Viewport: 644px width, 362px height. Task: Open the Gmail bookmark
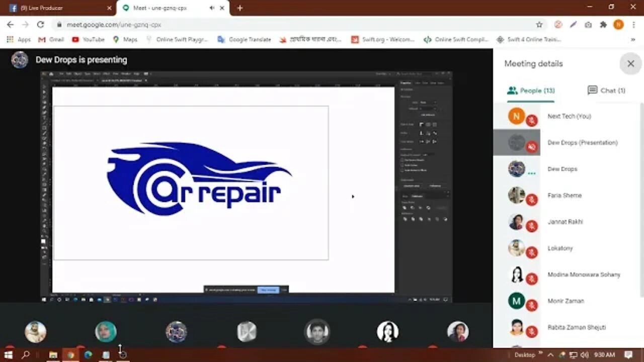click(x=51, y=39)
